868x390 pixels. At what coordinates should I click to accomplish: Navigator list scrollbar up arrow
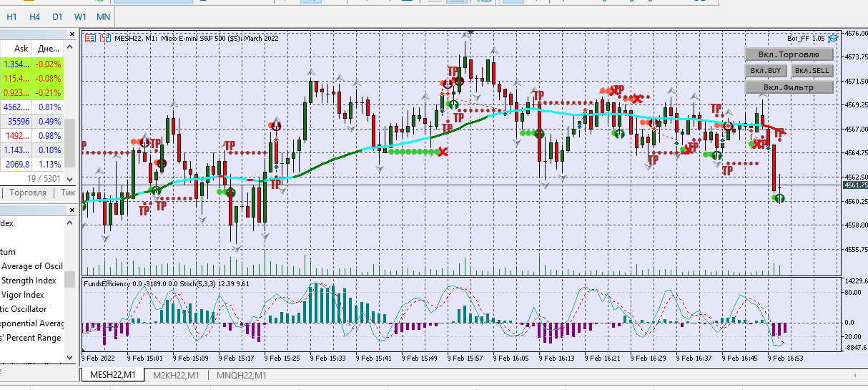tap(70, 223)
